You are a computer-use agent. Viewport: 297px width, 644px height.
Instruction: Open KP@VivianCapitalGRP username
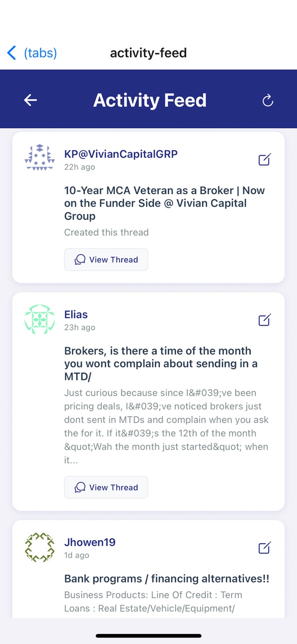pyautogui.click(x=121, y=154)
